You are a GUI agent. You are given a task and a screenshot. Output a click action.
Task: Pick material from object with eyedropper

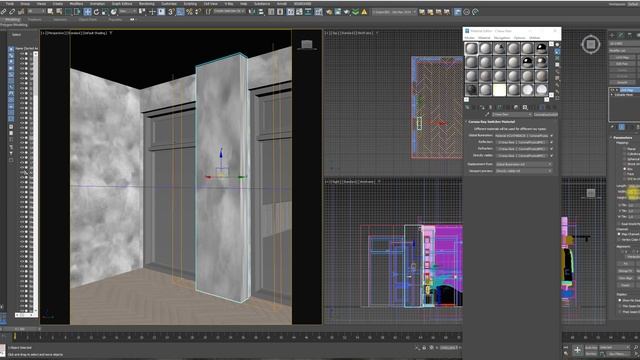tap(487, 114)
